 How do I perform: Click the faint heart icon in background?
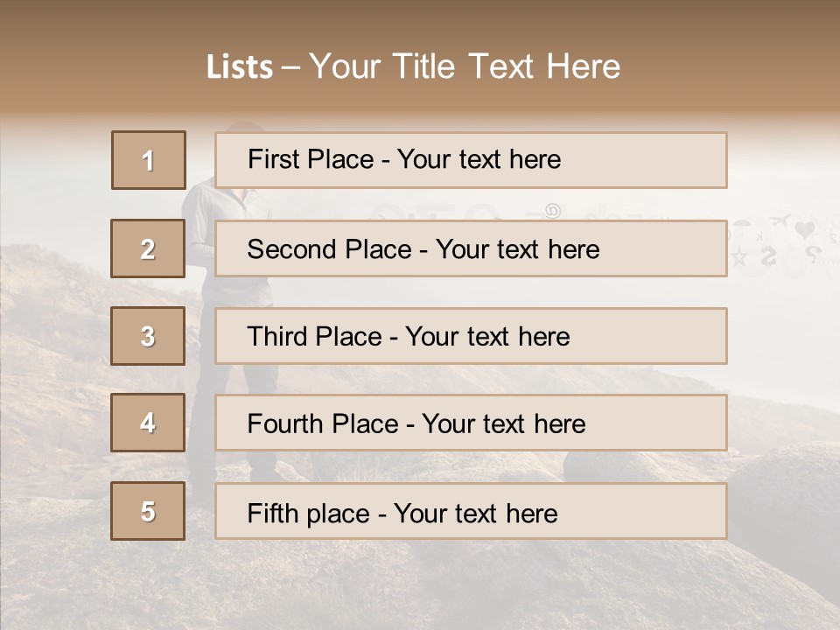coord(807,229)
